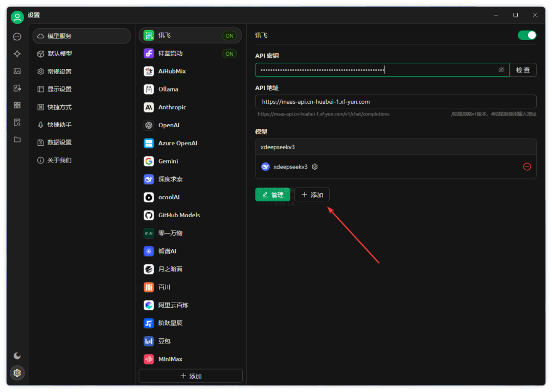The width and height of the screenshot is (552, 392).
Task: Click the ON badge for 硅基流动
Action: tap(229, 54)
